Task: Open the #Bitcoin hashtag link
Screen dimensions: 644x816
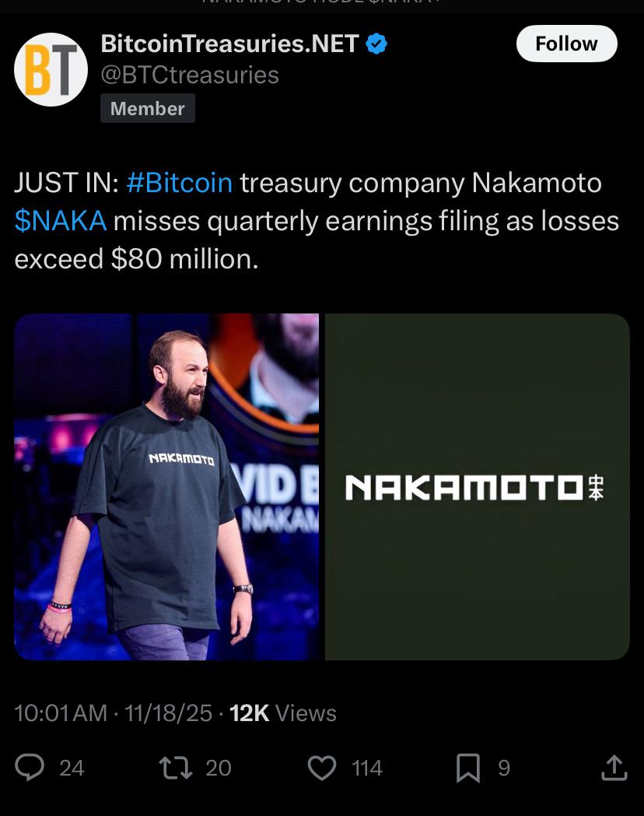Action: [x=179, y=183]
